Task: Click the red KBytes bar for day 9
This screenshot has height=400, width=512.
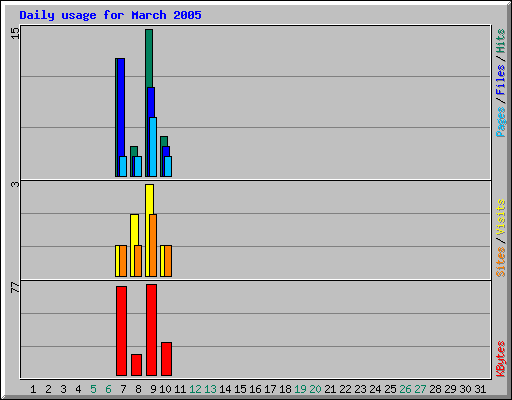Action: (151, 330)
